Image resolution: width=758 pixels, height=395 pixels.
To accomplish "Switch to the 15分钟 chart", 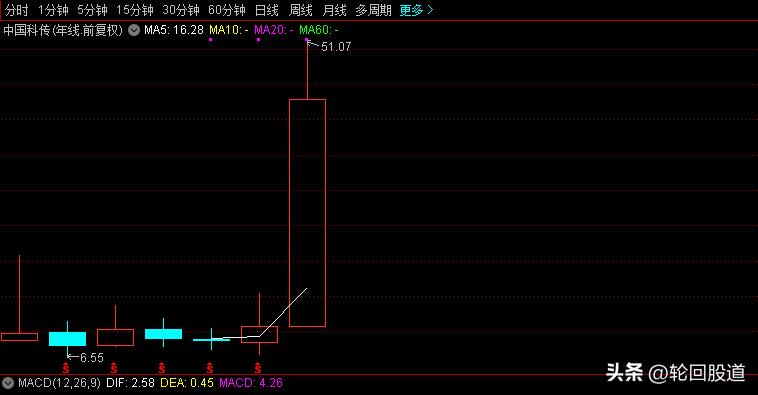I will 134,10.
